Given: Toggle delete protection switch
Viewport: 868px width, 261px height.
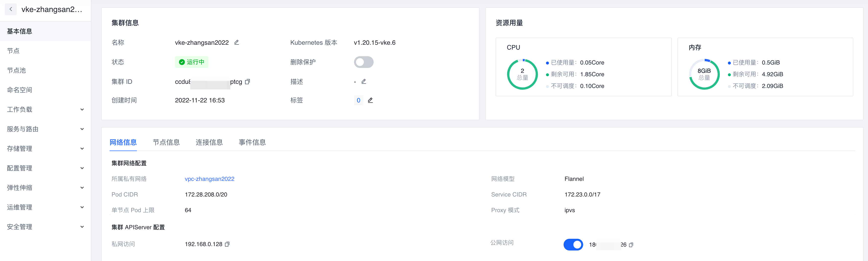Looking at the screenshot, I should click(363, 62).
